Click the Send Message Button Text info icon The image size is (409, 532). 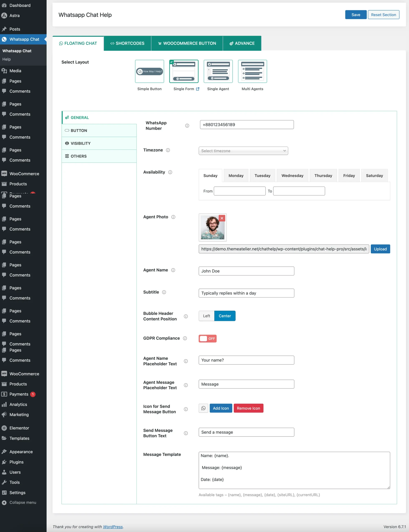186,433
